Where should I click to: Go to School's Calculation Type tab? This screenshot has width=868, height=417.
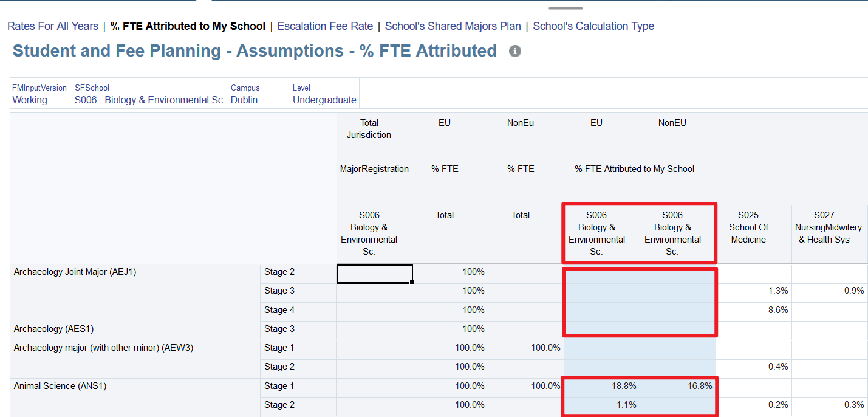pyautogui.click(x=593, y=26)
